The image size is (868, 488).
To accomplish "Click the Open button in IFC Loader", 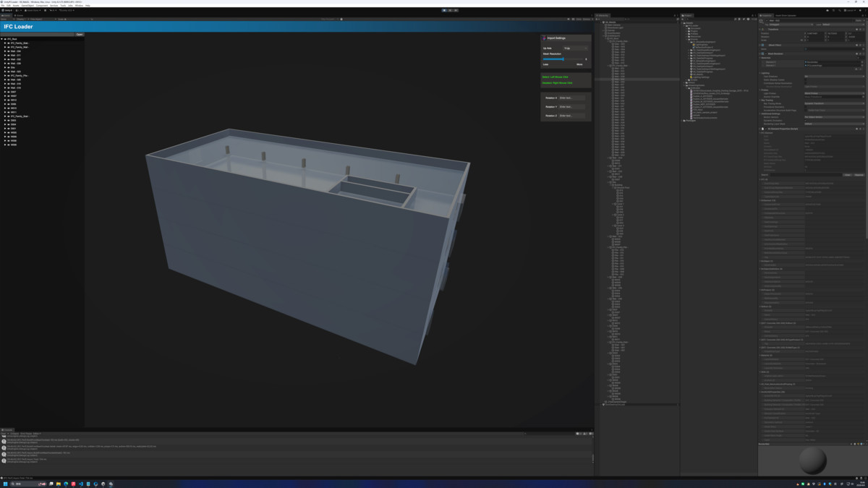I will (80, 34).
